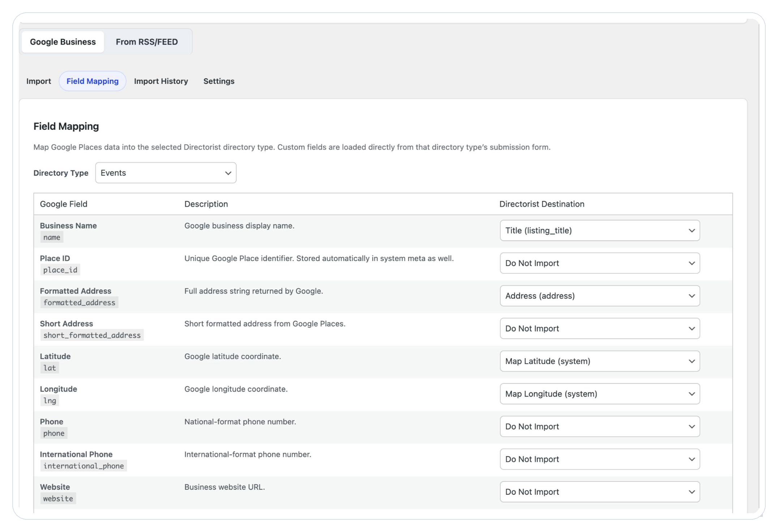Screen dimensions: 778x532
Task: Click the Formatted Address row label
Action: click(x=76, y=291)
